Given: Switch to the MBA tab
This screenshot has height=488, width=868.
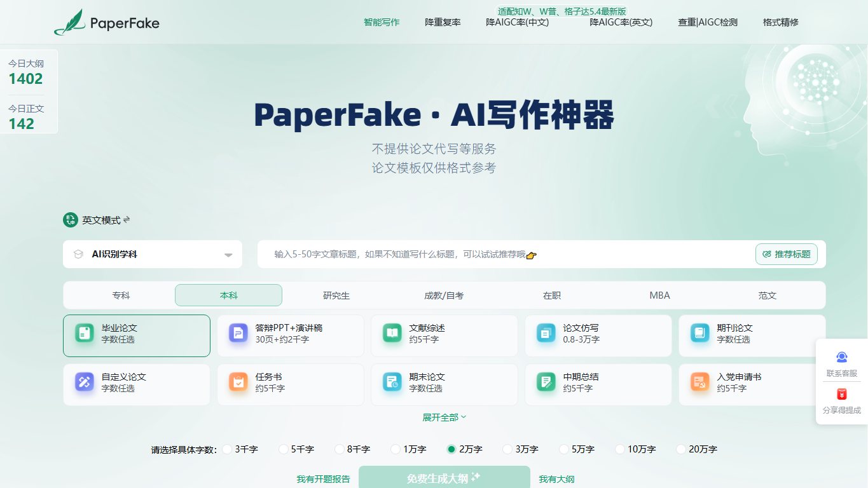Looking at the screenshot, I should coord(659,295).
